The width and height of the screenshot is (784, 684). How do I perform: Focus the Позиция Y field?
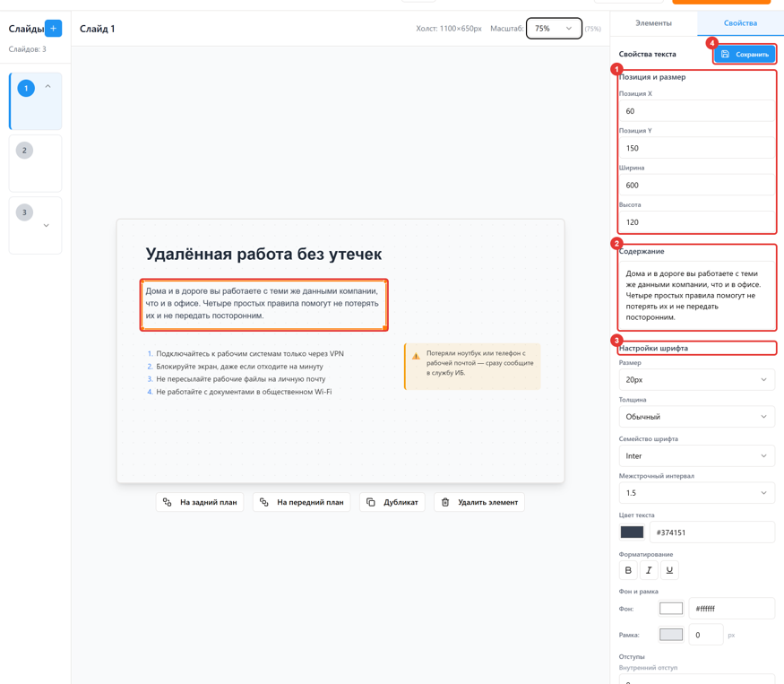tap(696, 148)
